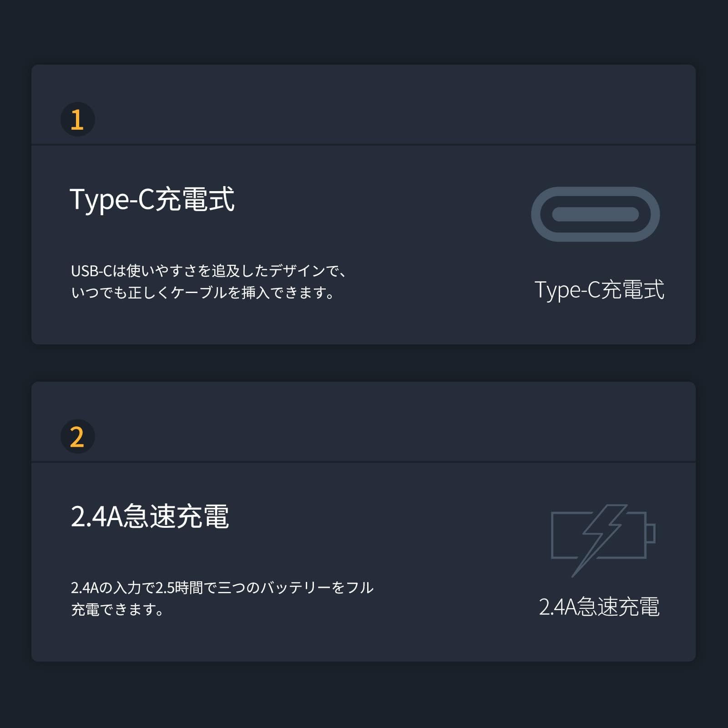Viewport: 728px width, 728px height.
Task: Click the inner slot of the USB-C icon
Action: [595, 214]
